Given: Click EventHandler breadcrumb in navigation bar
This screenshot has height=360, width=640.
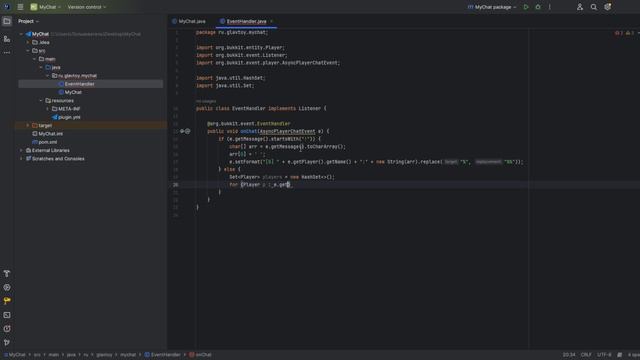Looking at the screenshot, I should pos(162,355).
